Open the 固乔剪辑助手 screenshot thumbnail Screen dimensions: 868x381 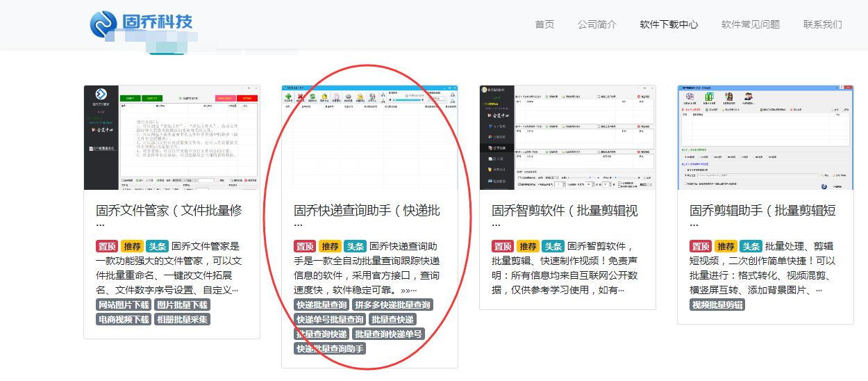pyautogui.click(x=765, y=138)
